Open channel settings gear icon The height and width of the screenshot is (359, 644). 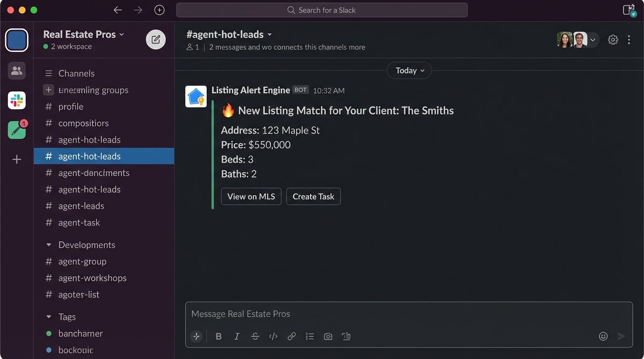coord(613,40)
